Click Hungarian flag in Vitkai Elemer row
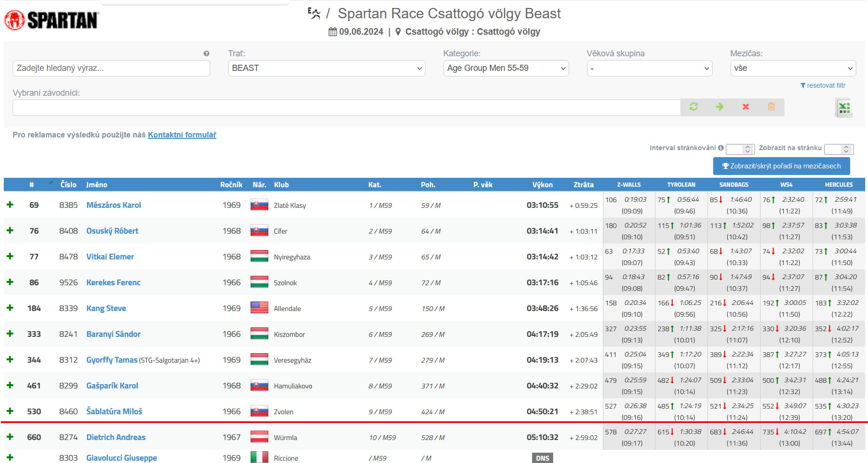The height and width of the screenshot is (463, 868). (x=259, y=257)
